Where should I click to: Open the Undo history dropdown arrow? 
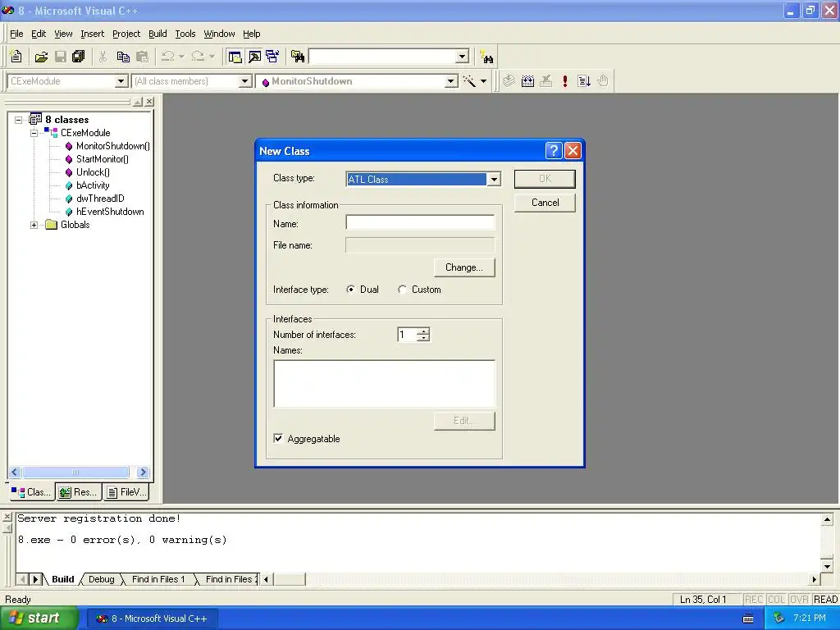pos(181,57)
